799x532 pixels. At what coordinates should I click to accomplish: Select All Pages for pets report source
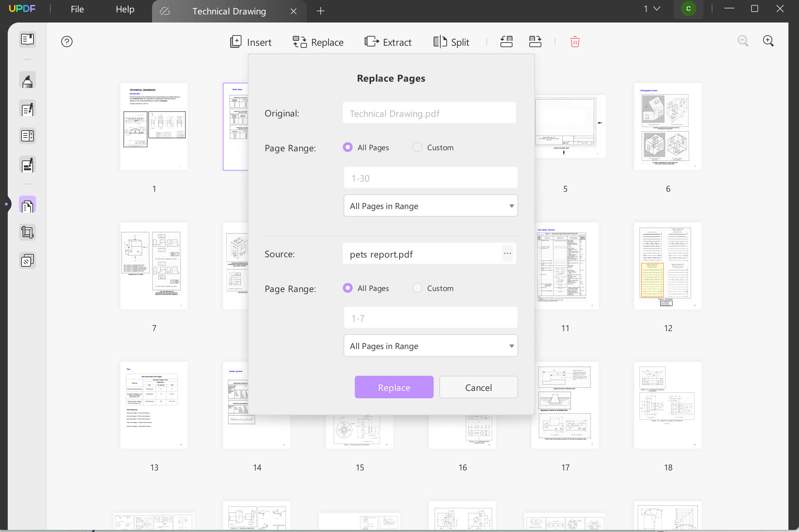coord(348,288)
